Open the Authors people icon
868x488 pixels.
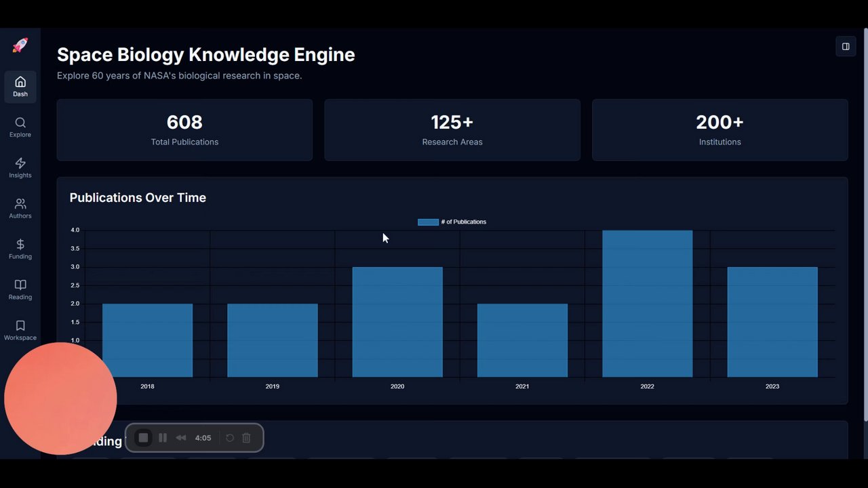(20, 203)
